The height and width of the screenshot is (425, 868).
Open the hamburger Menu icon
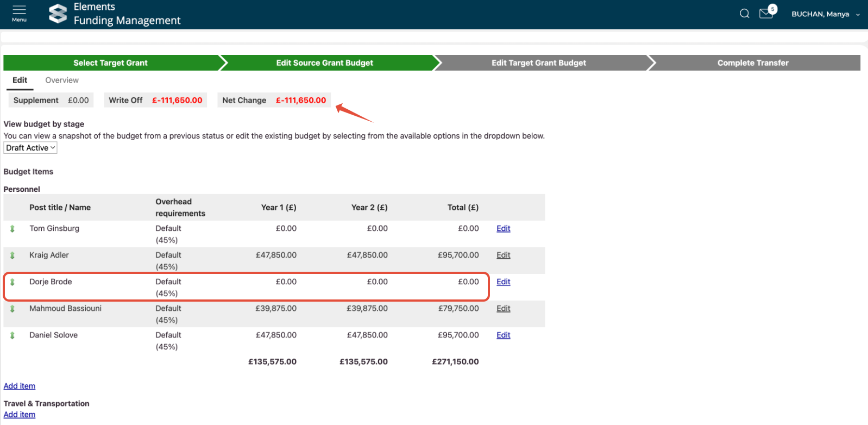coord(19,13)
